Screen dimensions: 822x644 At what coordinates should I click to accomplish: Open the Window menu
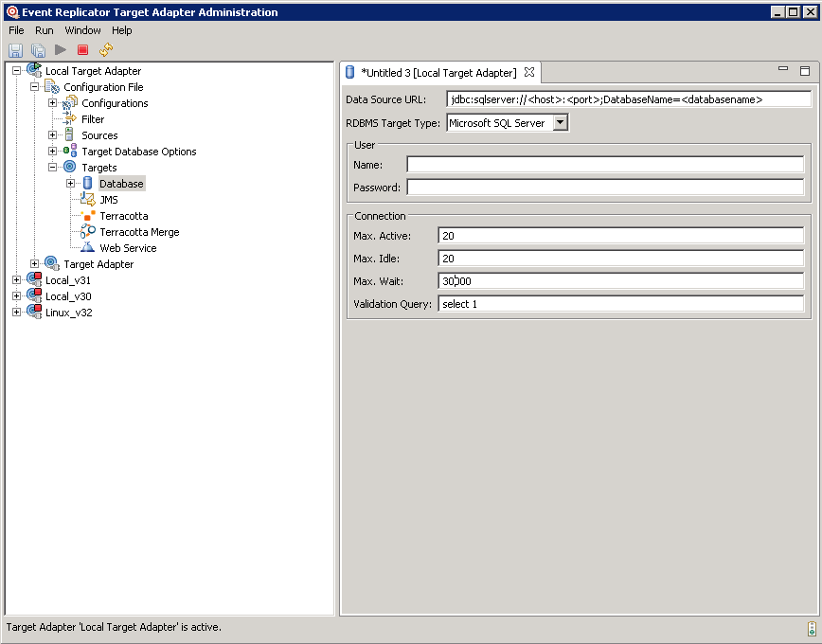[x=82, y=30]
